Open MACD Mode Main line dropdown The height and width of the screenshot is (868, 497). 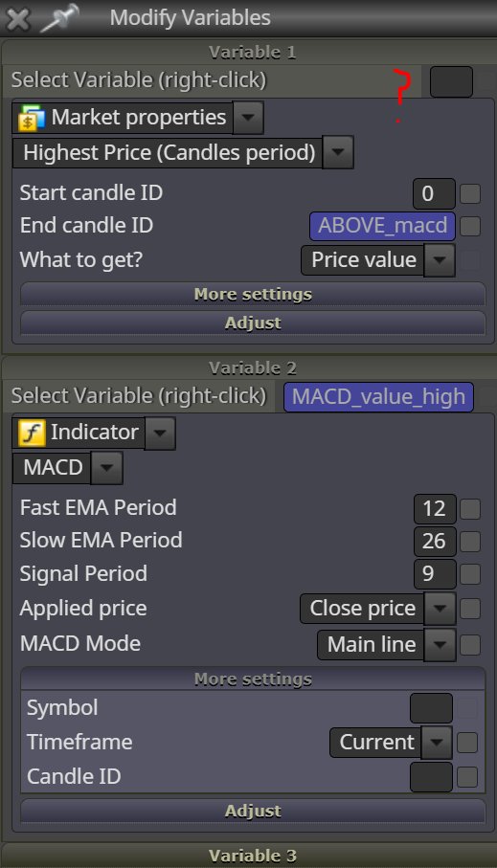click(440, 644)
